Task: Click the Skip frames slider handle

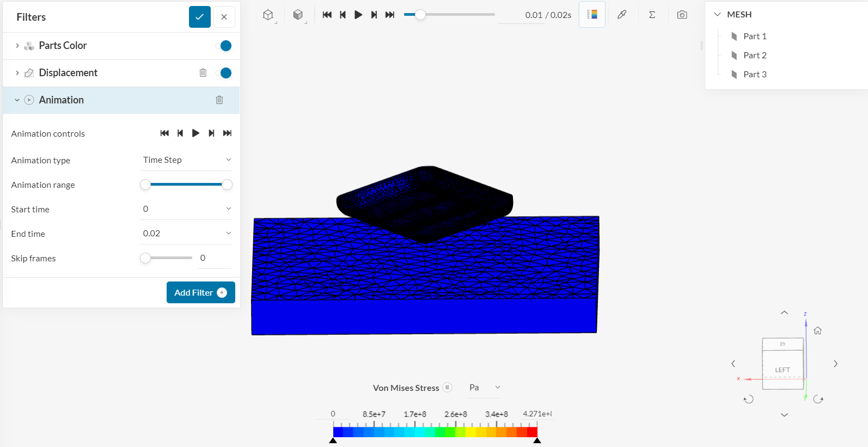Action: [x=145, y=258]
